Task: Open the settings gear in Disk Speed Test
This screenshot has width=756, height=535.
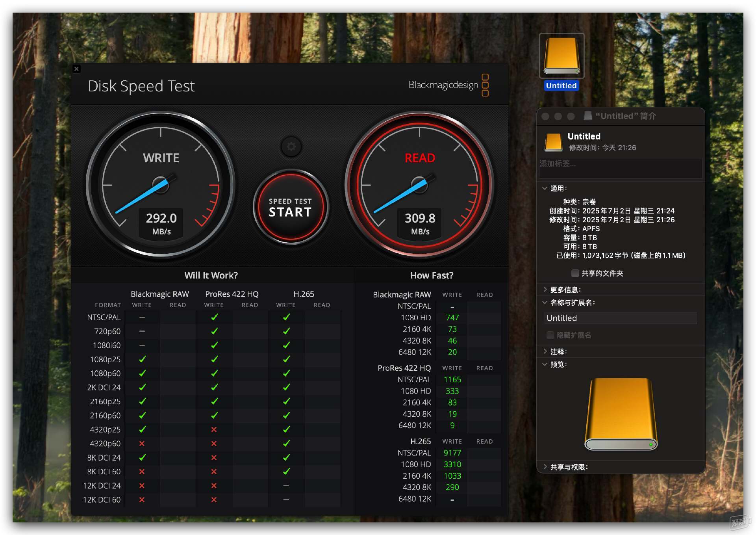Action: 291,147
